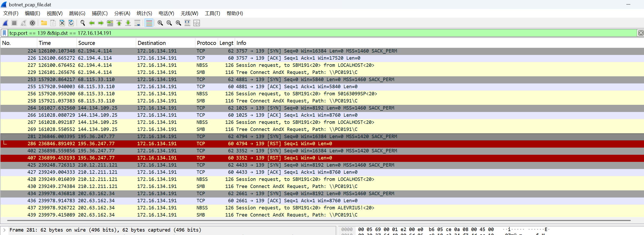Select packet 402 SYN port 3352
The image size is (644, 235).
point(322,151)
